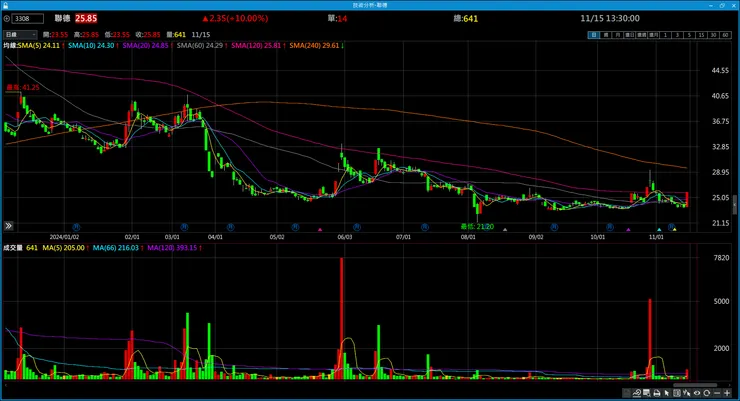Activate the indicator pointer tool with arrow
This screenshot has height=401, width=740.
pyautogui.click(x=687, y=393)
